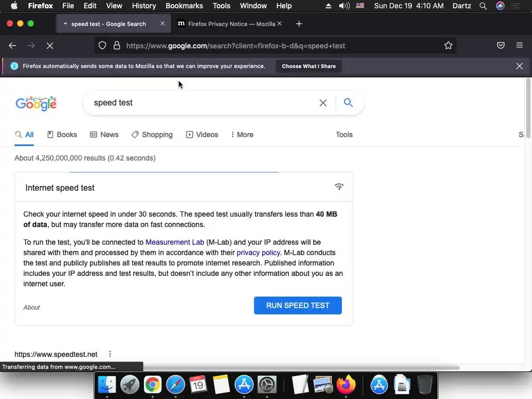Open tracking protection shield icon
532x399 pixels.
(x=102, y=46)
